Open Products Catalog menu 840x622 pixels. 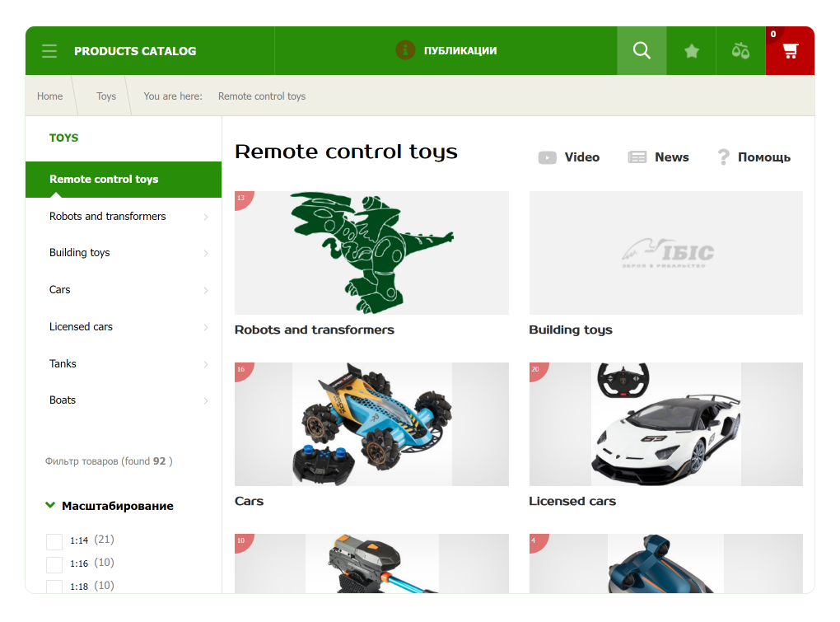point(135,51)
